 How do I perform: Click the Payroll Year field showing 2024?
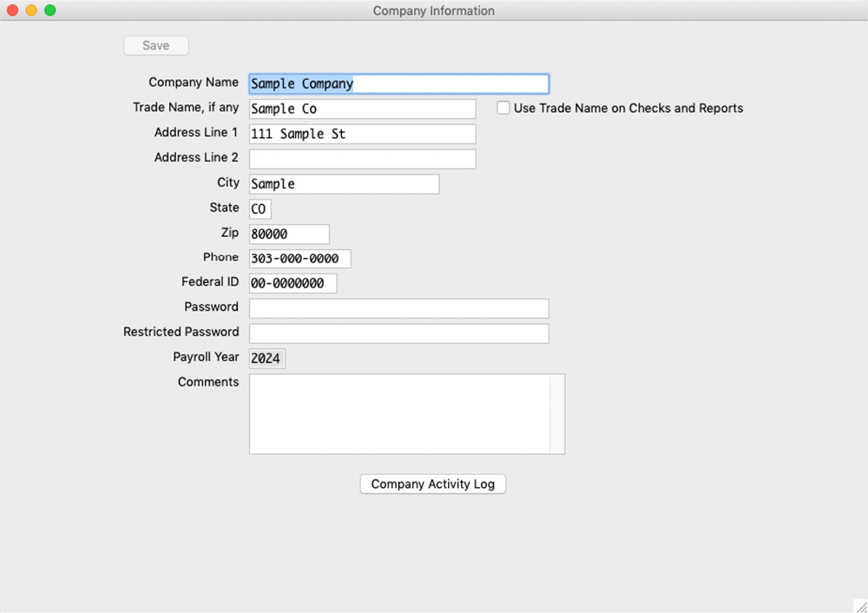click(266, 358)
